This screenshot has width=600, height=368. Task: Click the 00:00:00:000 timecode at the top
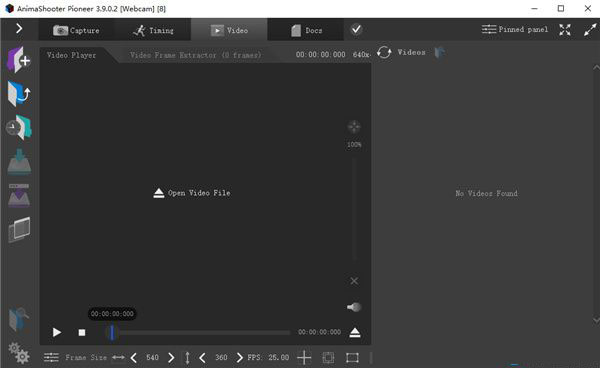tap(320, 55)
